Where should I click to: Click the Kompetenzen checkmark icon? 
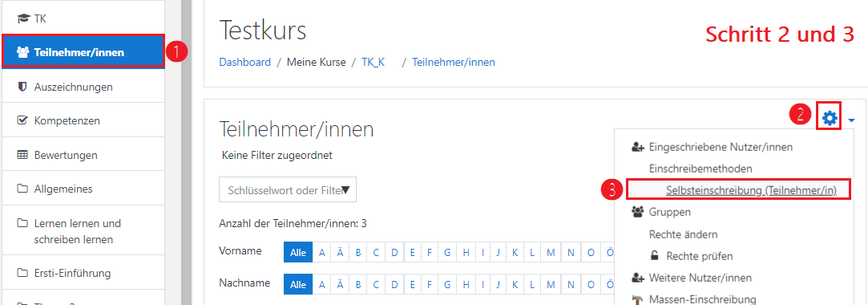pos(22,120)
